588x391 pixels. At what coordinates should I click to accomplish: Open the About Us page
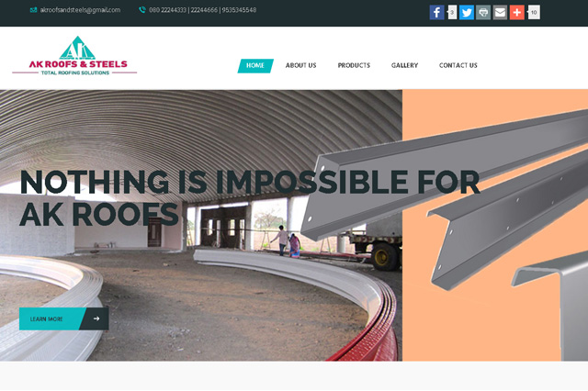pyautogui.click(x=300, y=65)
